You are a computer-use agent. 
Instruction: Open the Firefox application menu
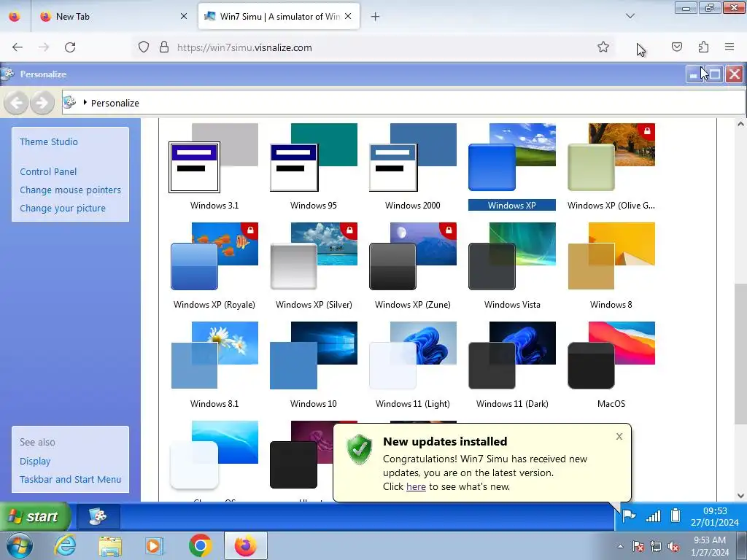pos(729,47)
